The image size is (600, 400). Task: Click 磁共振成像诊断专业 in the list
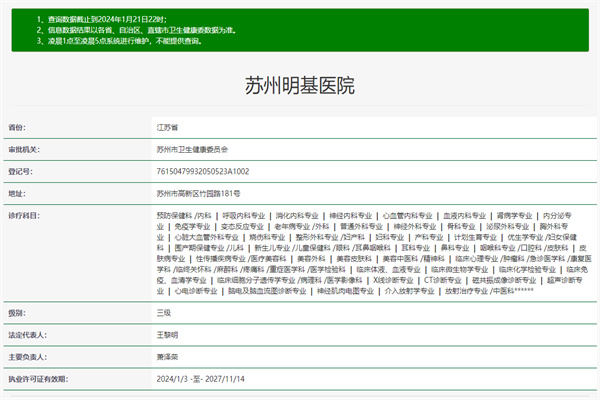tap(504, 280)
